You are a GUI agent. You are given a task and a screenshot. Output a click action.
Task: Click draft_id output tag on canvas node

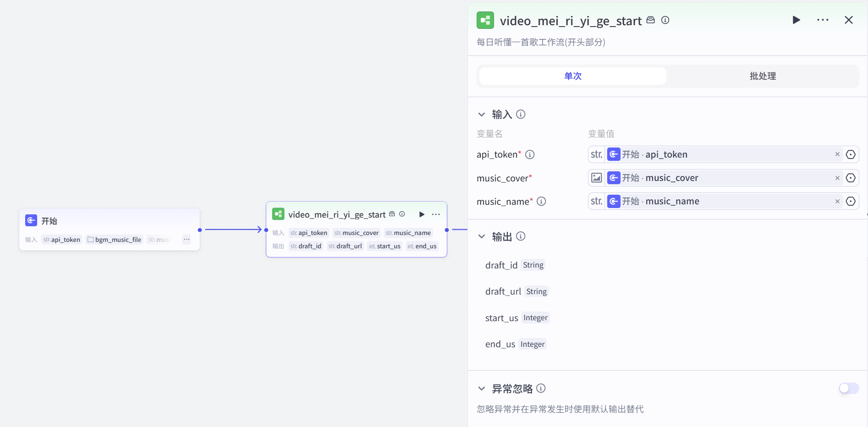(x=306, y=246)
